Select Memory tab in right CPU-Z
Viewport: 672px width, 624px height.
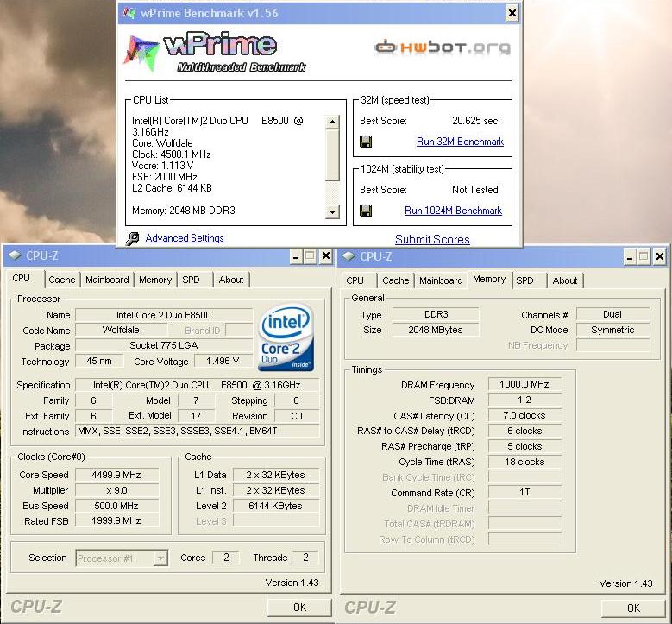[x=489, y=279]
